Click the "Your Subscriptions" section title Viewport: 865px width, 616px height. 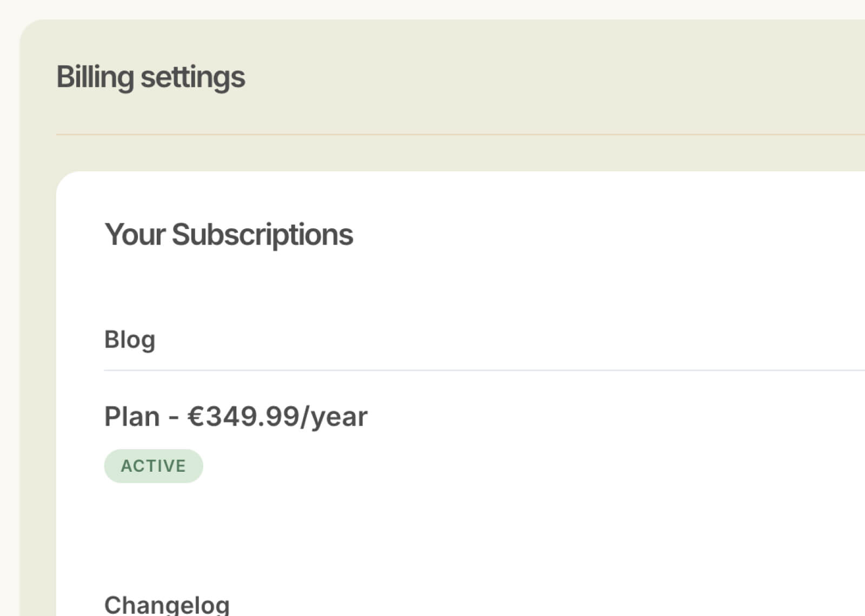pyautogui.click(x=228, y=235)
